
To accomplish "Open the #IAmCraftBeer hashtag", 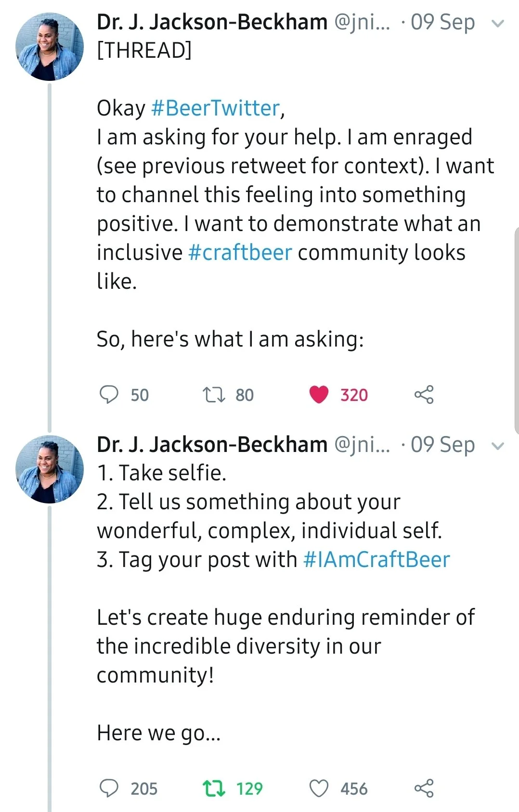I will (x=376, y=560).
